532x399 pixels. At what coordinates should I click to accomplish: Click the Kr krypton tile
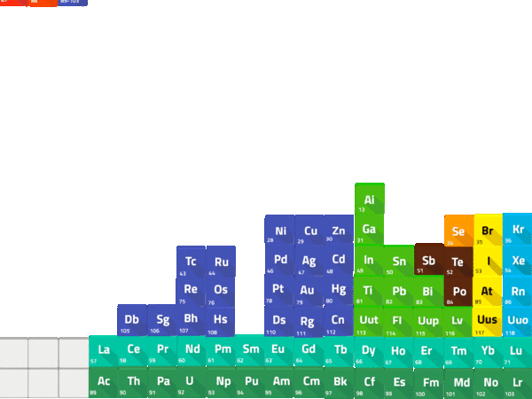pyautogui.click(x=518, y=229)
